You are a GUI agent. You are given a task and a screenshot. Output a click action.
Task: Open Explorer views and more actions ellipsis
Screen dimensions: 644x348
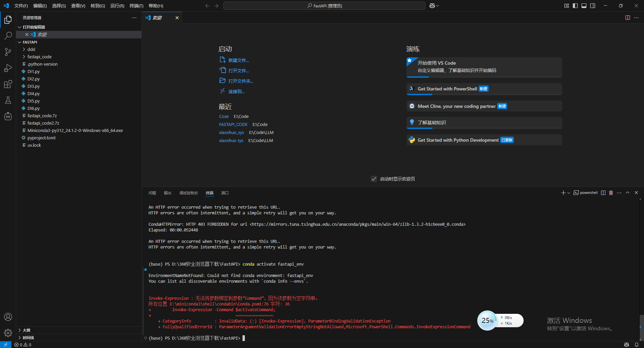(x=134, y=18)
